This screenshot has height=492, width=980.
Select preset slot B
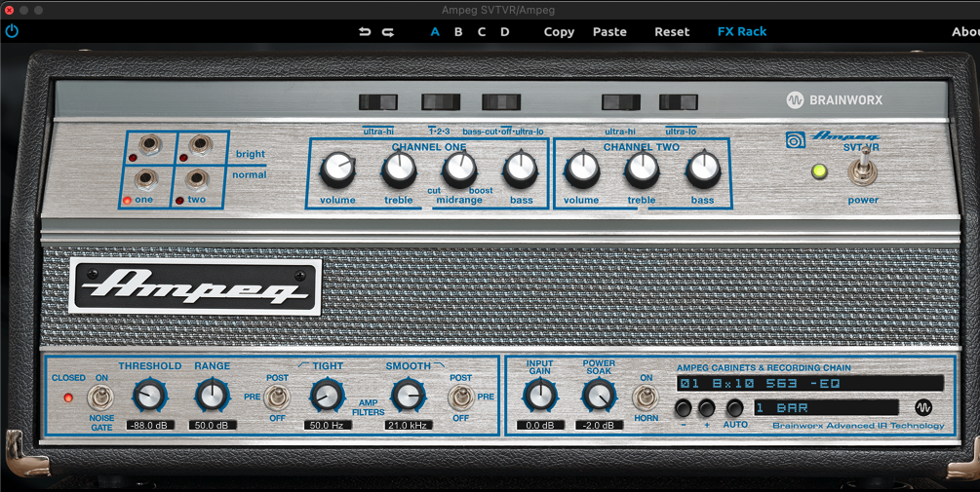[458, 32]
